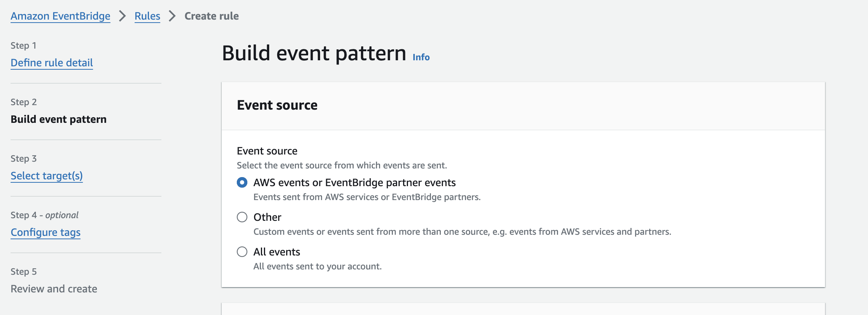Click the Build event pattern page title

[x=314, y=53]
